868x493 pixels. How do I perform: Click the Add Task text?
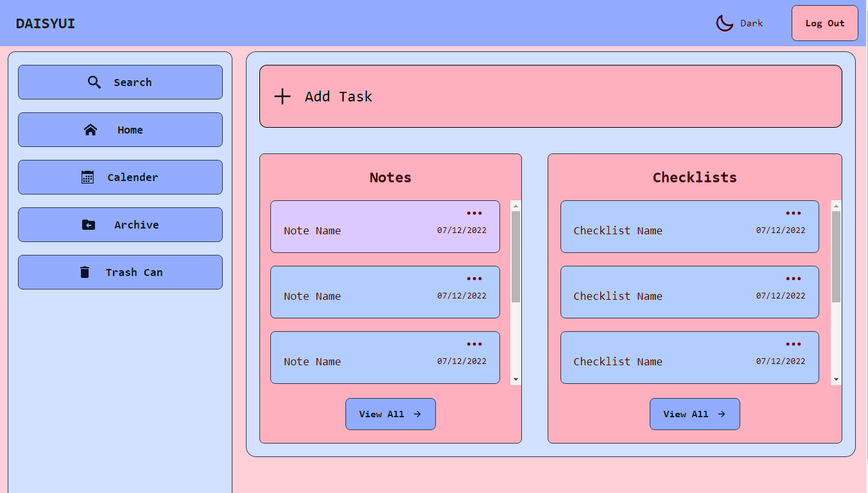338,96
